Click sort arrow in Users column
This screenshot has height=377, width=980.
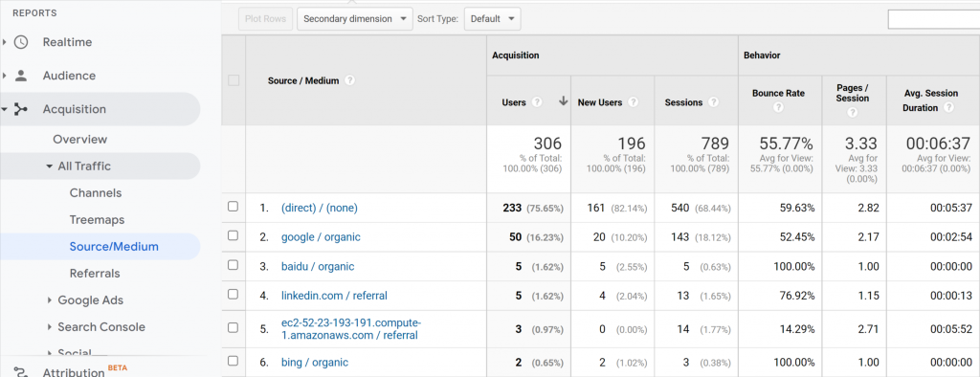pyautogui.click(x=563, y=101)
